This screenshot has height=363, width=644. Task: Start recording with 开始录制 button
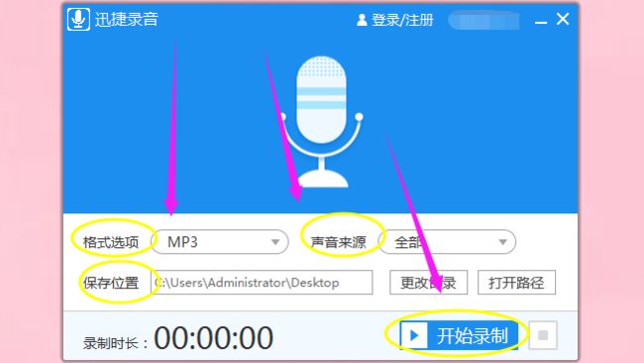tap(459, 335)
